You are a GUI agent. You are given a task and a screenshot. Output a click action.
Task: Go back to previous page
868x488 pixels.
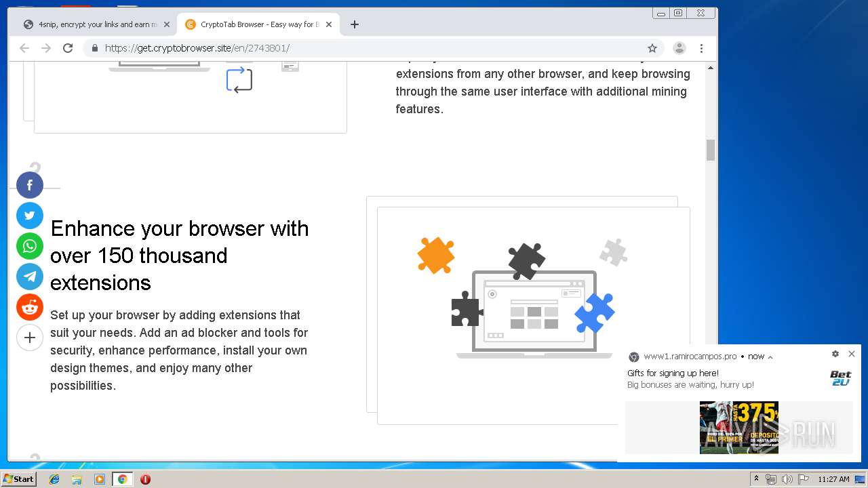24,48
